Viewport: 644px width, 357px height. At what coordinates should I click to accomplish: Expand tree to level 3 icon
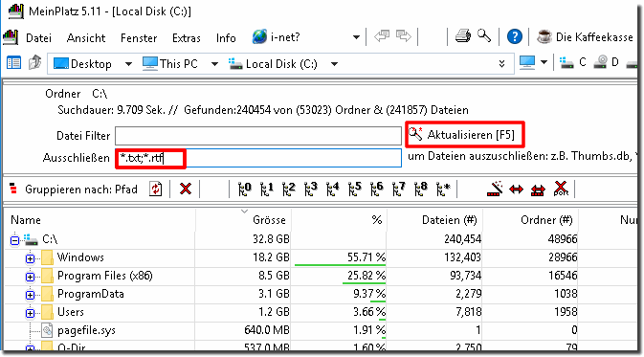(x=311, y=189)
